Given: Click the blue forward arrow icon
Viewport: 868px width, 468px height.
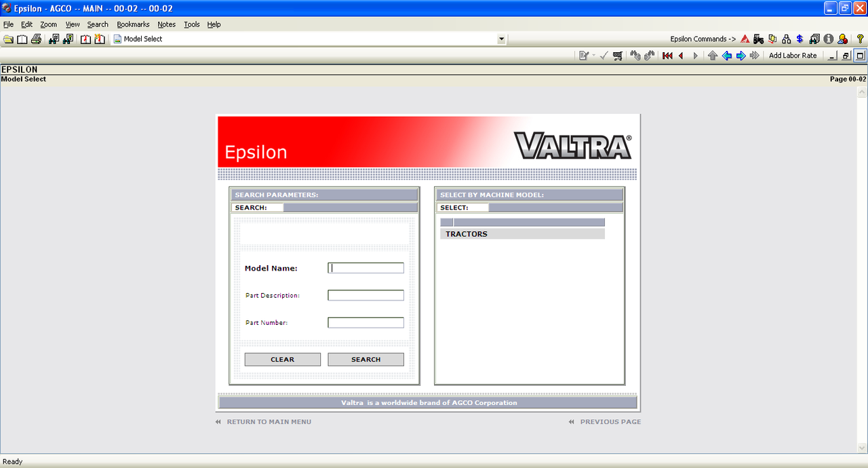Looking at the screenshot, I should pos(741,56).
